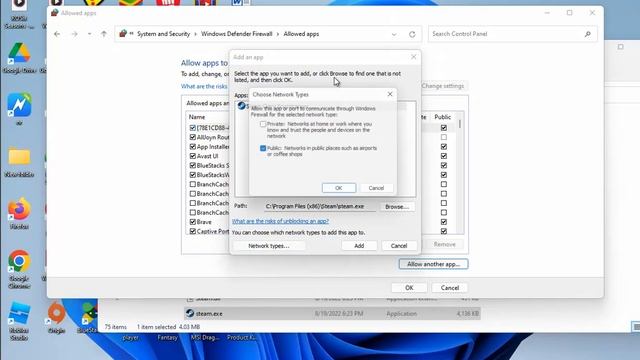Toggle the Captive Portal name checkbox
The image size is (640, 360).
[x=193, y=231]
